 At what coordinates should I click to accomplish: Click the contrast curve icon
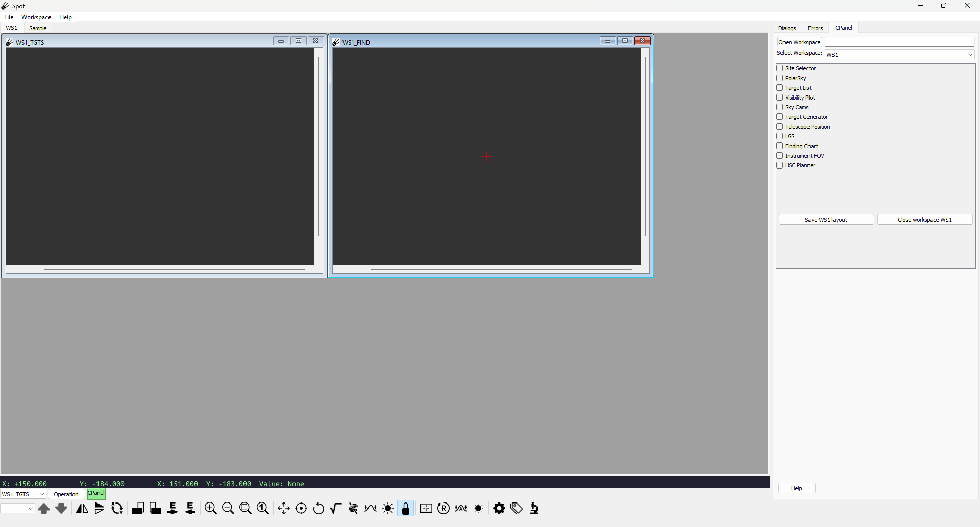pos(371,509)
